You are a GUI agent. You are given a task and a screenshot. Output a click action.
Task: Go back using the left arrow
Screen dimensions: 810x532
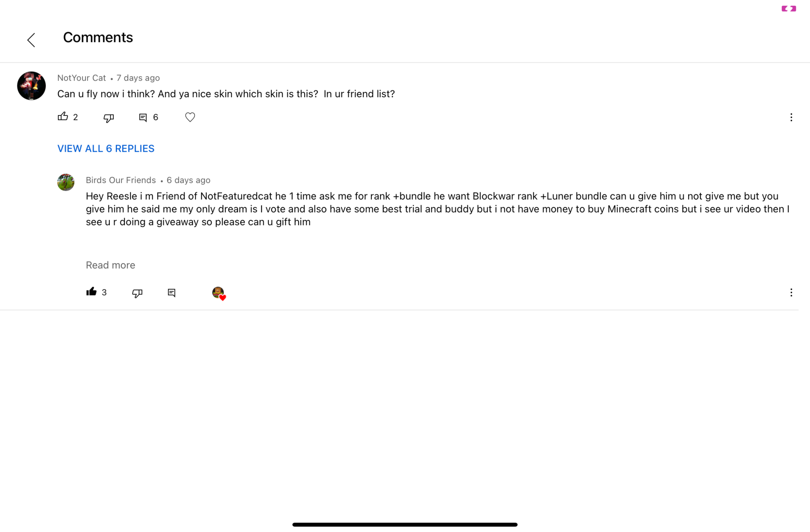(x=31, y=40)
